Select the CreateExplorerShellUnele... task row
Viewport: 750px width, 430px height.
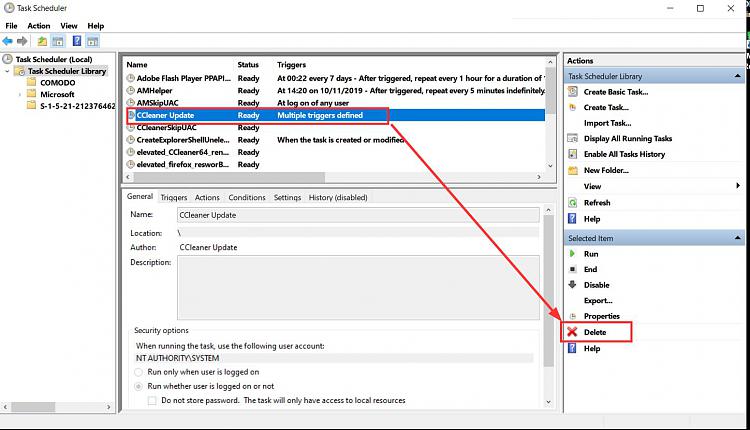(335, 140)
